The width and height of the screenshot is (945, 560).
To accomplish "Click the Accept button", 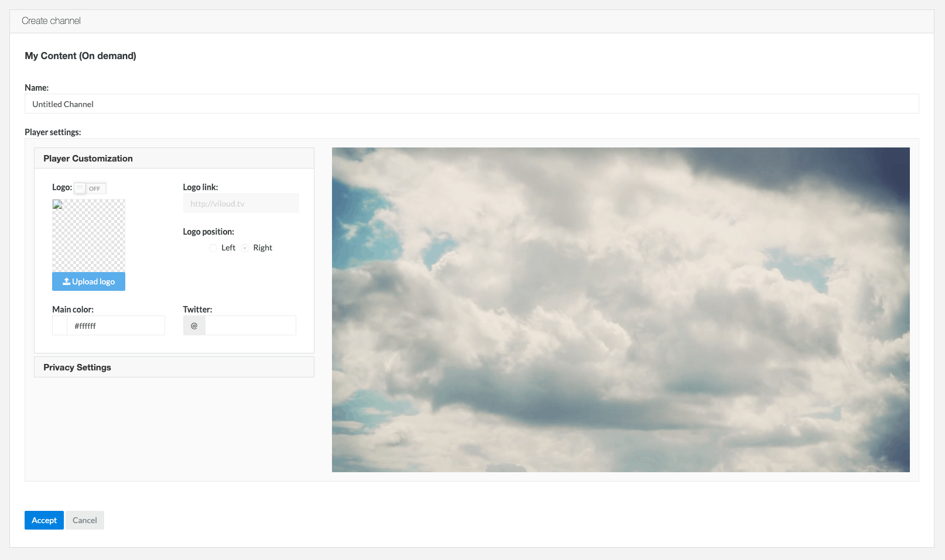I will click(x=44, y=520).
